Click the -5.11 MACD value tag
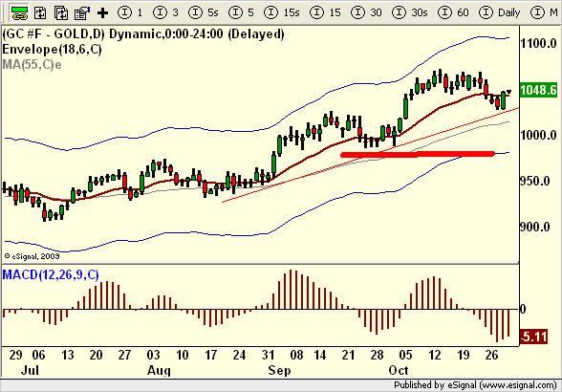Viewport: 562px width, 392px height. [x=533, y=337]
